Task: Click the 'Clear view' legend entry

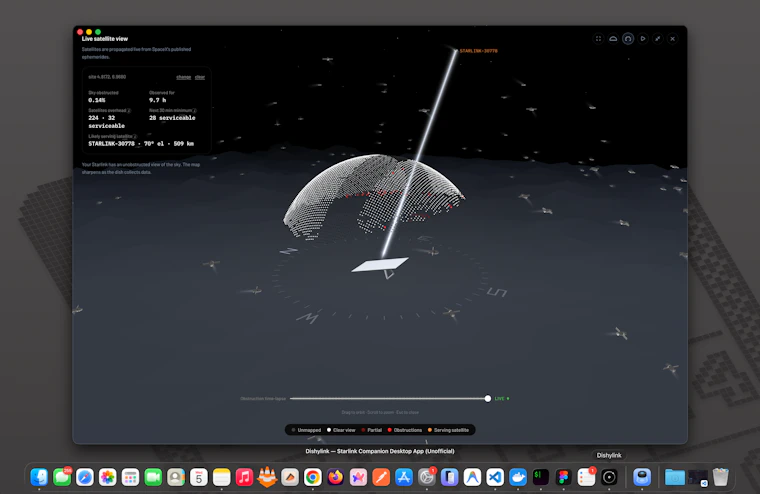Action: click(x=341, y=430)
